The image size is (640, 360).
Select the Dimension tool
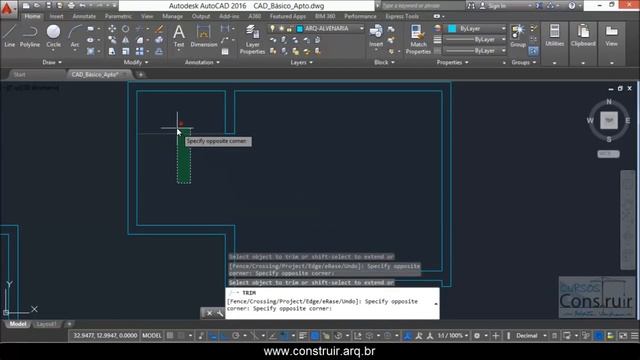point(203,36)
